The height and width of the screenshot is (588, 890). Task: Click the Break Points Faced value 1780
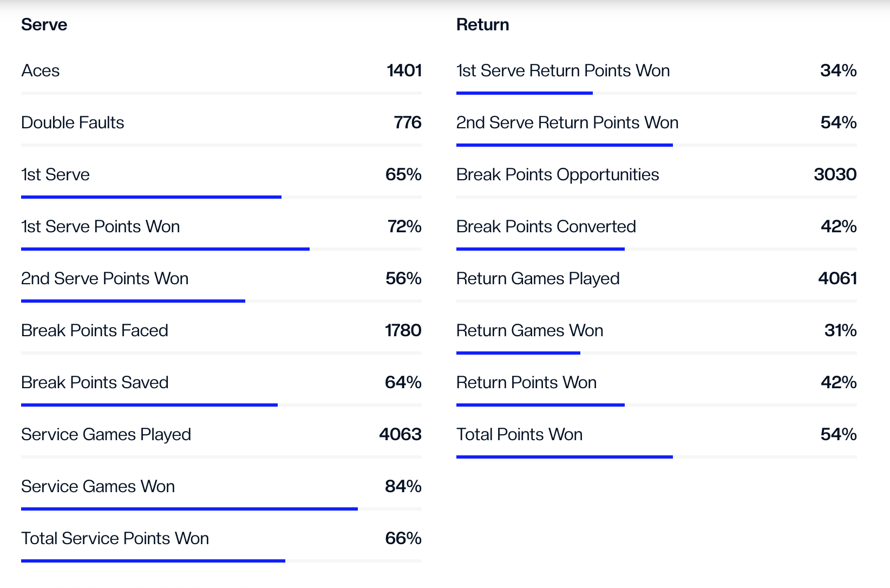click(x=403, y=331)
